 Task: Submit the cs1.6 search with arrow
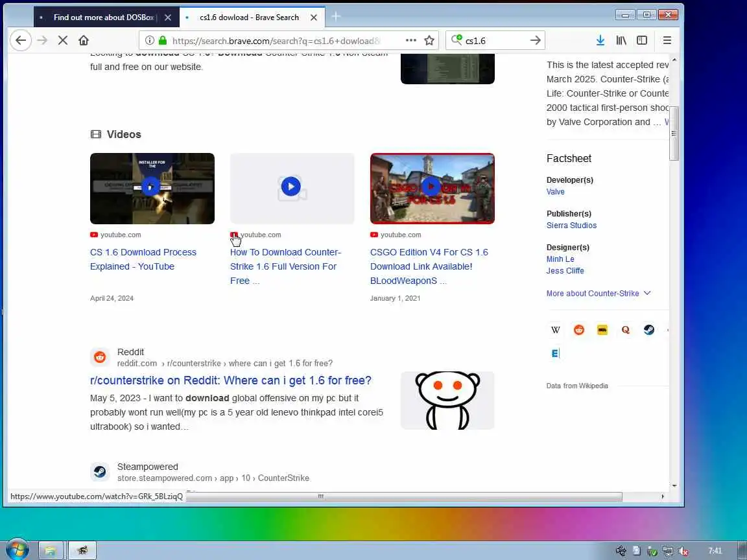pyautogui.click(x=536, y=40)
